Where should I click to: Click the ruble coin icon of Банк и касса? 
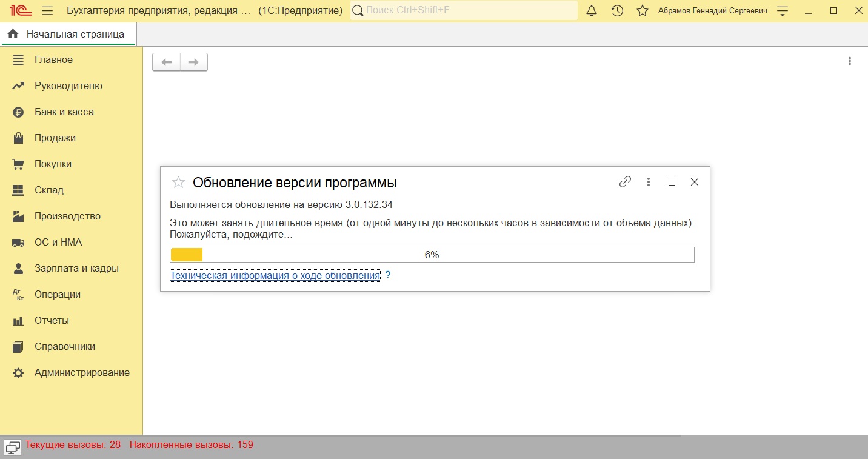coord(18,112)
